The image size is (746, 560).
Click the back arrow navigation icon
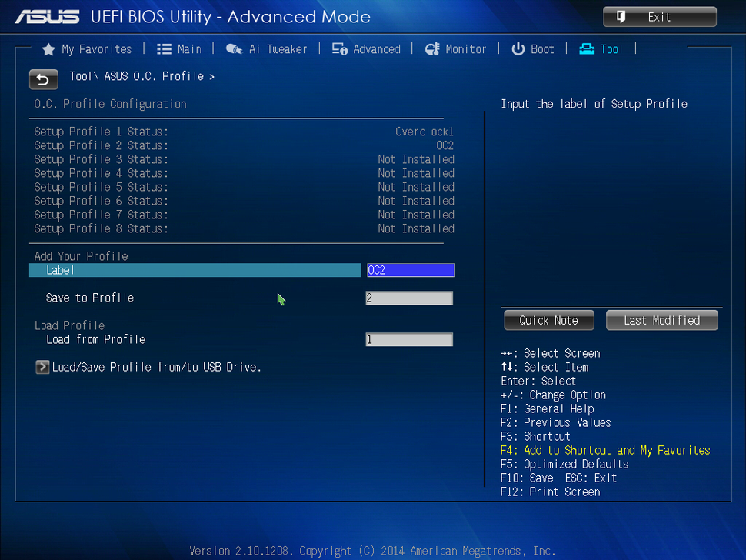coord(43,79)
